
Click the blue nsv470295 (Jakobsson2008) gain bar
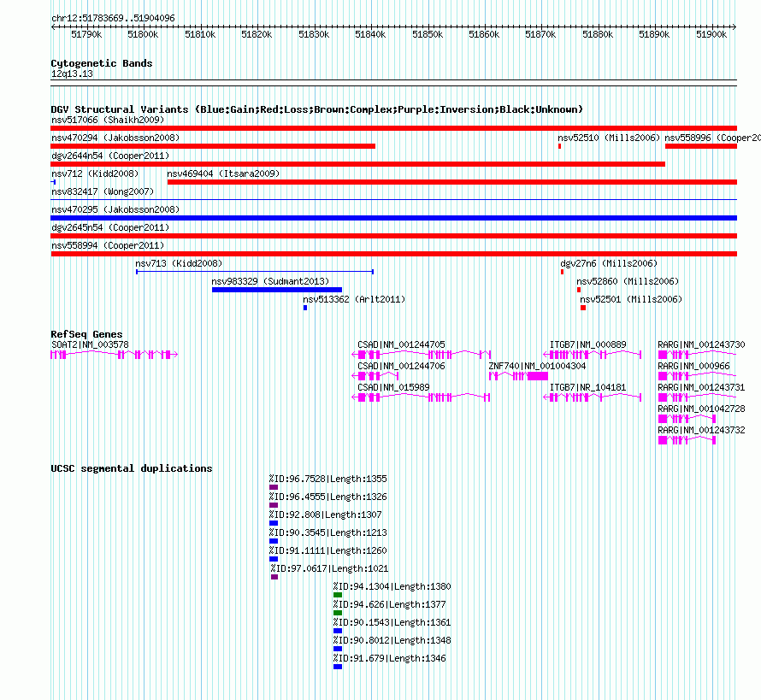click(x=393, y=218)
